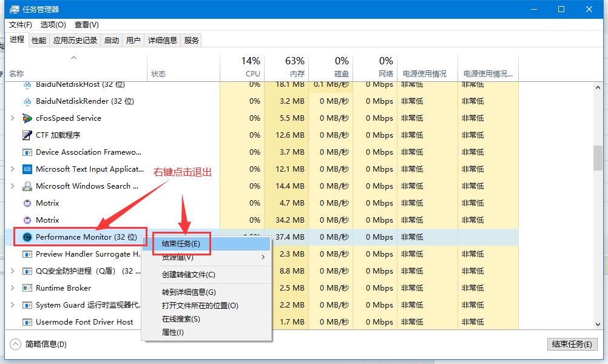Image resolution: width=608 pixels, height=364 pixels.
Task: Sort by the 状态 column header
Action: click(183, 68)
